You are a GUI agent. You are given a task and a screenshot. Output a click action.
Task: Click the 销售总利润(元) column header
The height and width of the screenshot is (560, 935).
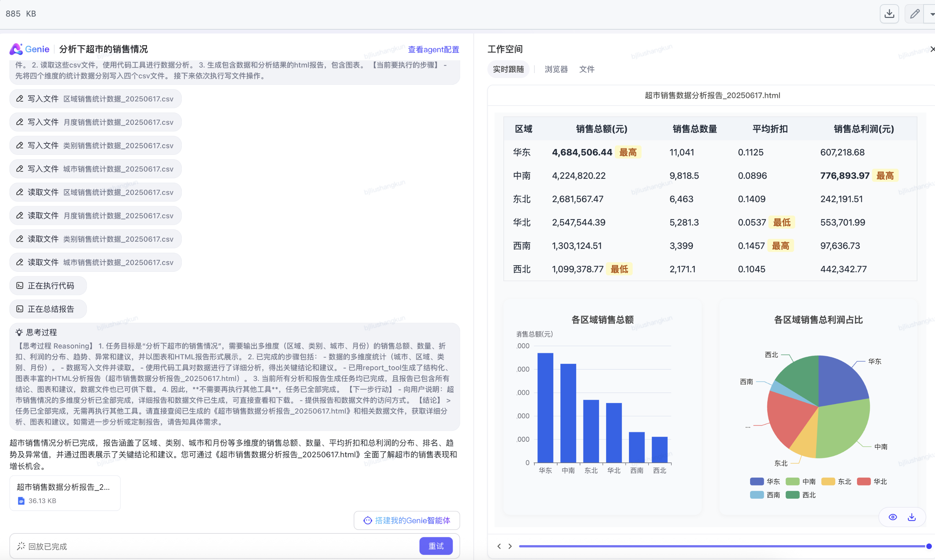tap(864, 129)
